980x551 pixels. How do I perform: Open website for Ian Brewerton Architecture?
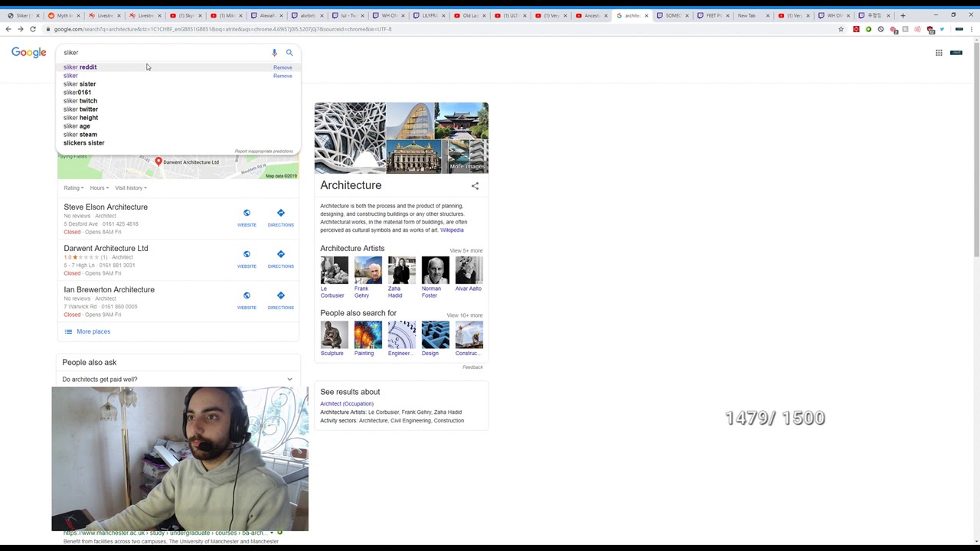click(247, 300)
